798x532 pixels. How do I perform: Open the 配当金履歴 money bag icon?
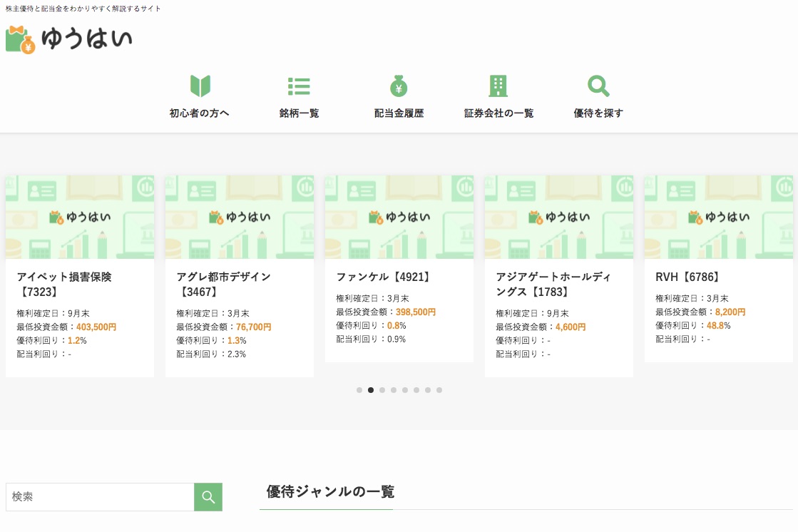pyautogui.click(x=399, y=86)
